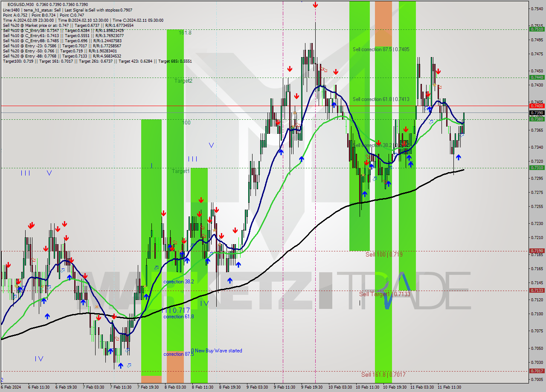Click the '11 Feb 03:30' time label
The image size is (546, 392).
coord(422,387)
